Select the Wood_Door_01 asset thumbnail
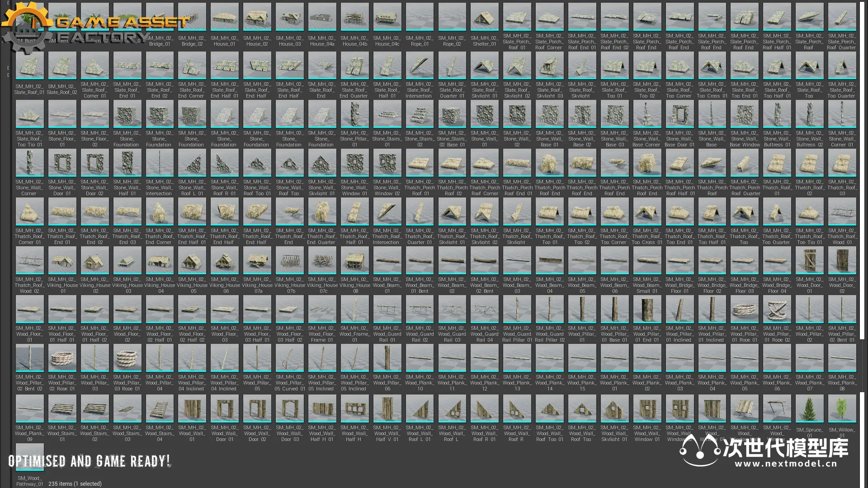The image size is (868, 488). (809, 260)
